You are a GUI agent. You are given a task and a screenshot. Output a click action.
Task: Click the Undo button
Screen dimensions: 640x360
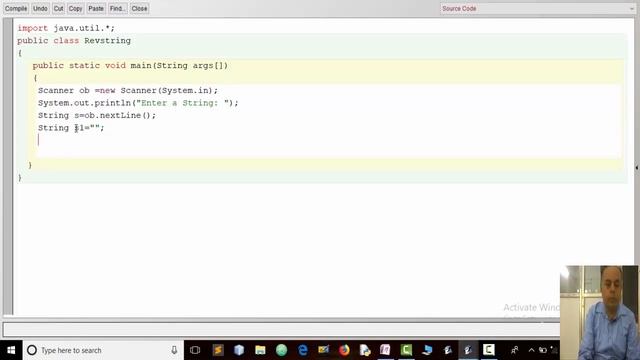tap(40, 9)
